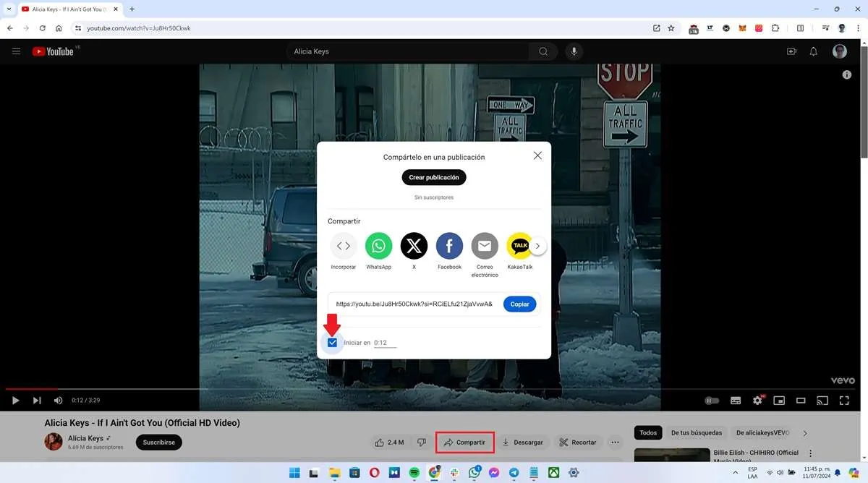Select the KakaoTalk share icon

click(519, 246)
